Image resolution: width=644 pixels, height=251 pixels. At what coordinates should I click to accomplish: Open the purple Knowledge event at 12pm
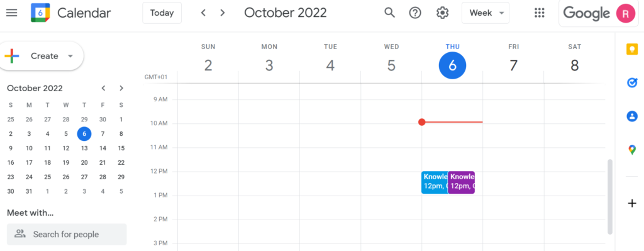coord(461,182)
